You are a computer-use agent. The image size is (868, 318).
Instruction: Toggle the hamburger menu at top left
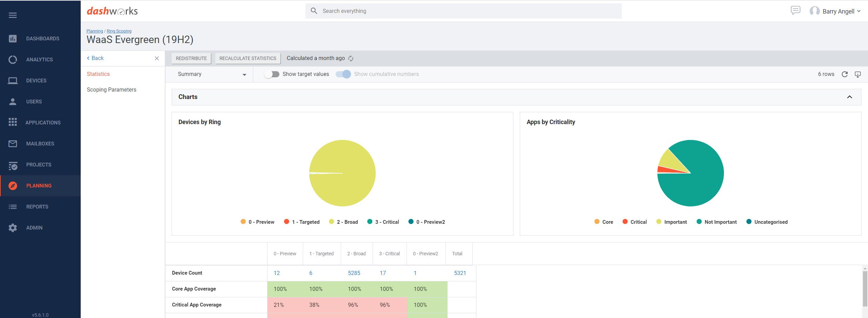coord(13,15)
